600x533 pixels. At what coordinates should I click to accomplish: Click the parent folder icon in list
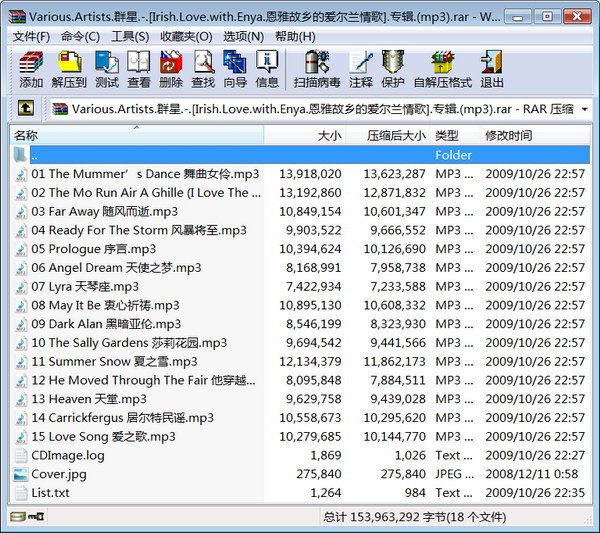20,155
